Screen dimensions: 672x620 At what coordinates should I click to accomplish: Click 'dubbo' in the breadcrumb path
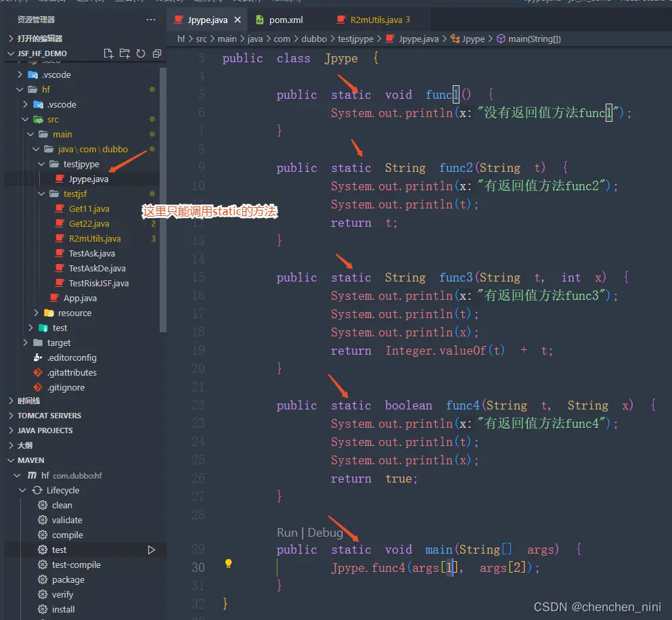click(314, 39)
